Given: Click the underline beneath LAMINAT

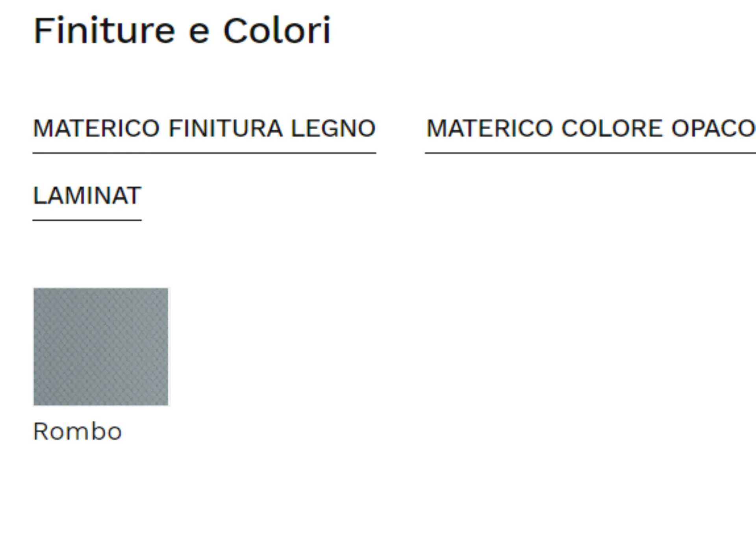Looking at the screenshot, I should (x=87, y=220).
